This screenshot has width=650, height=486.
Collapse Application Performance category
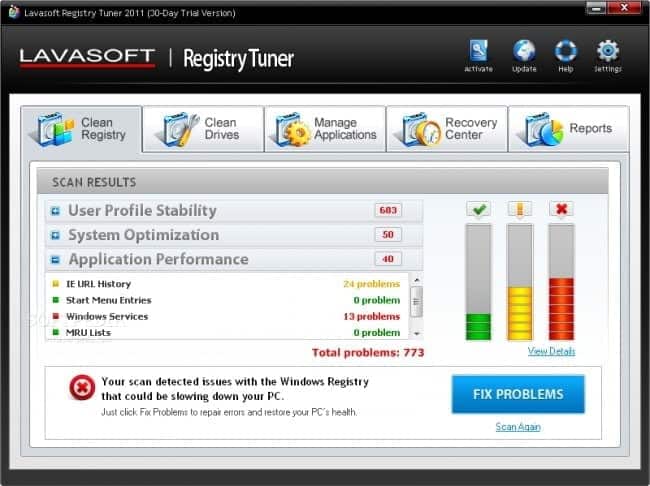[55, 260]
